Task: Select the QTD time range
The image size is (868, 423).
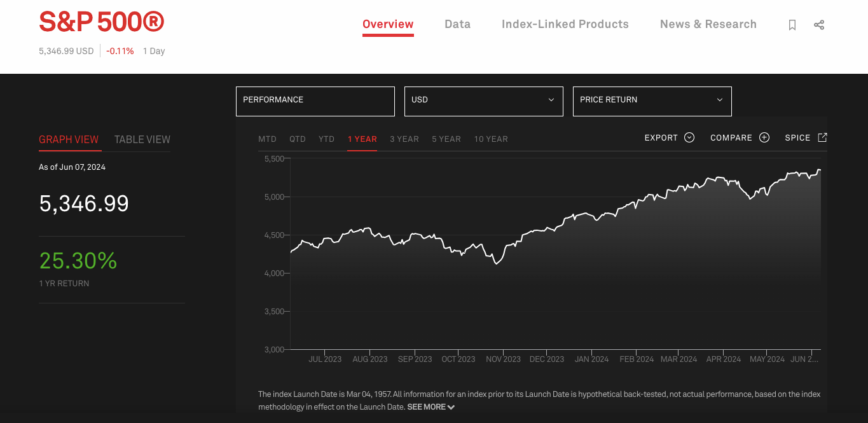Action: (298, 139)
